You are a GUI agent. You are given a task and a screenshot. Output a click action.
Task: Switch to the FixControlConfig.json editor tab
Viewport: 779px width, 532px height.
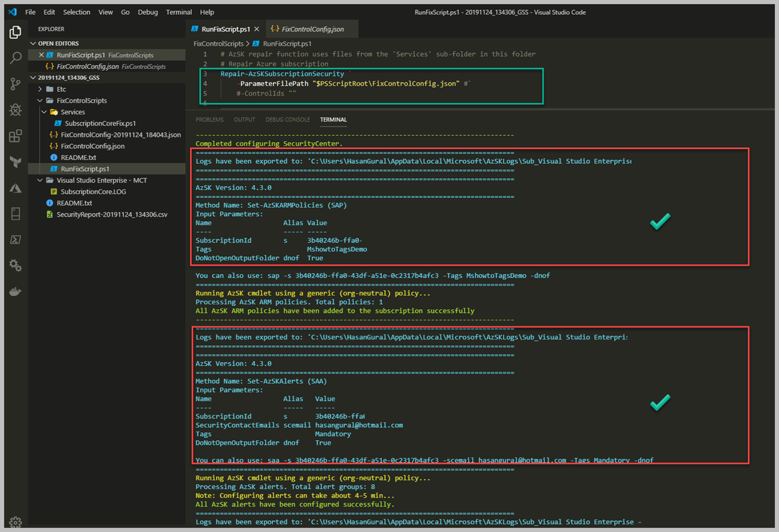312,29
